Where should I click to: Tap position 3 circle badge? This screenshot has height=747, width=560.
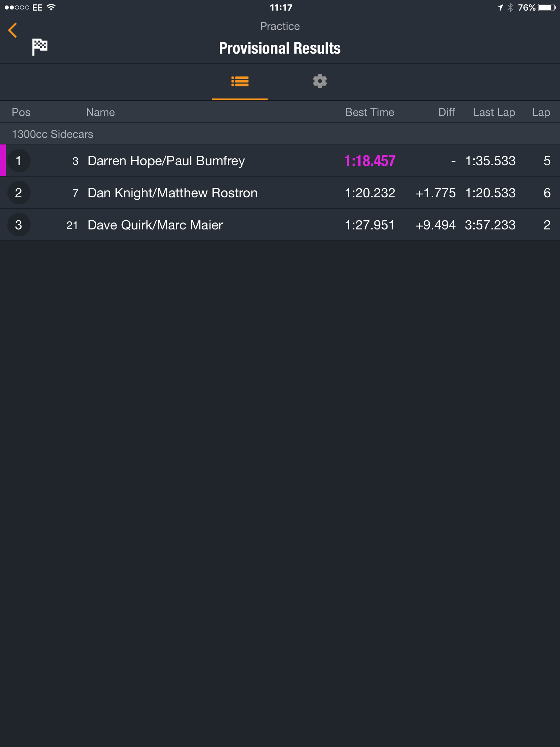(x=19, y=225)
